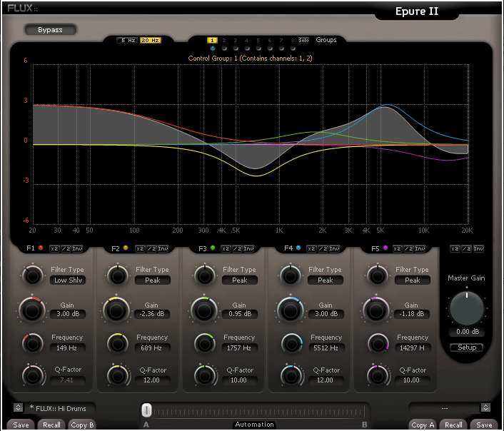Screen dimensions: 504x431
Task: Enable the 5 Hz high-pass option
Action: coord(127,40)
